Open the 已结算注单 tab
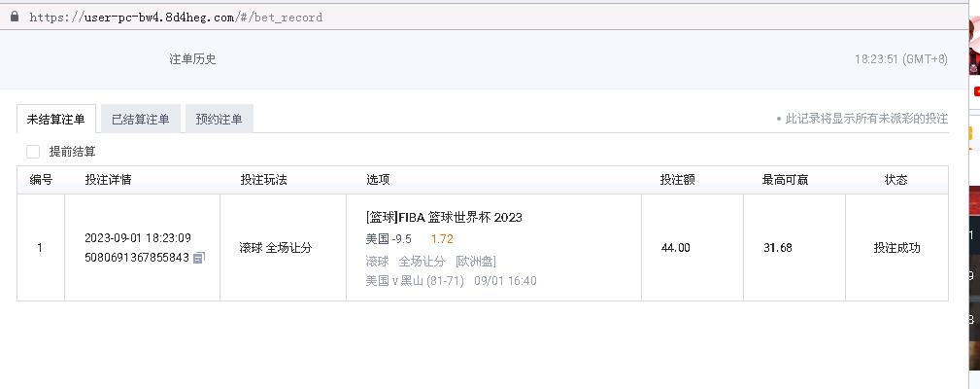Screen dimensions: 980x389 140,120
